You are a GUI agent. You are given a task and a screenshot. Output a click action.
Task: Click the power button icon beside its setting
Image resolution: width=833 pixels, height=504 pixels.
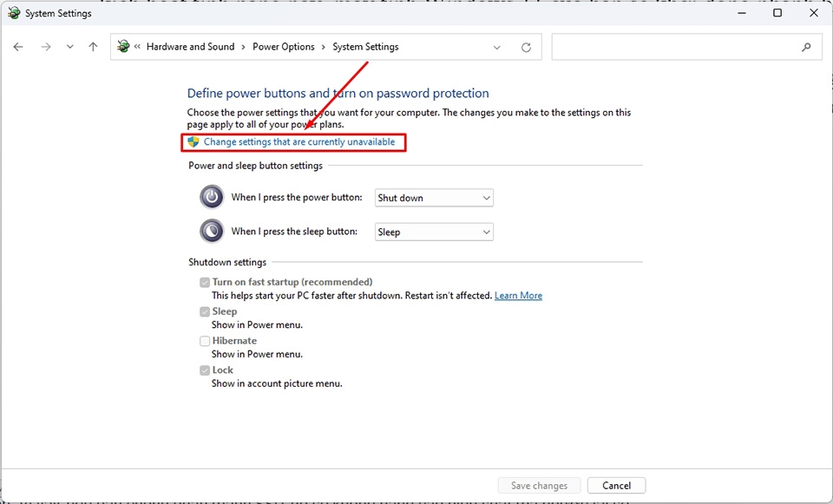(211, 197)
